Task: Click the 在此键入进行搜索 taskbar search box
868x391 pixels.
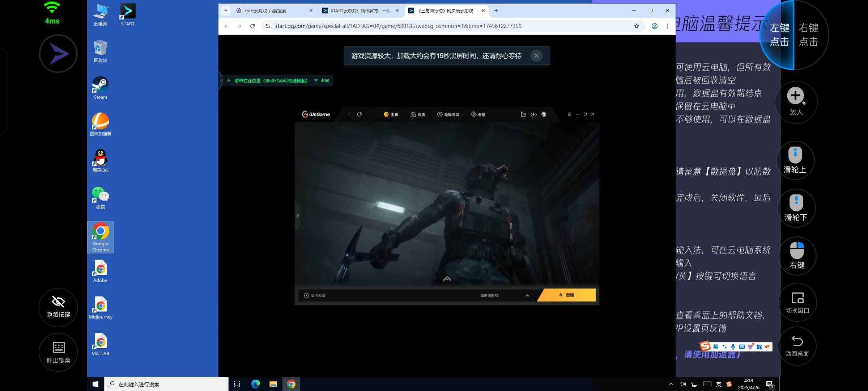Action: [166, 384]
